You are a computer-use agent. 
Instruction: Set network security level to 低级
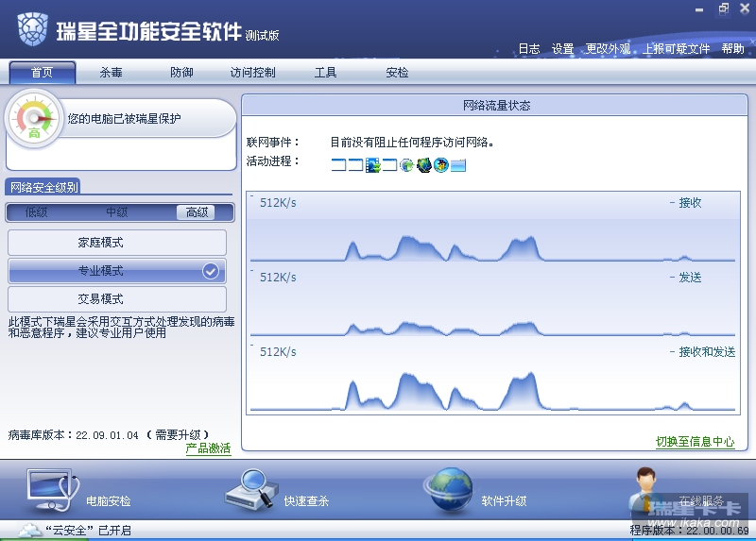36,212
